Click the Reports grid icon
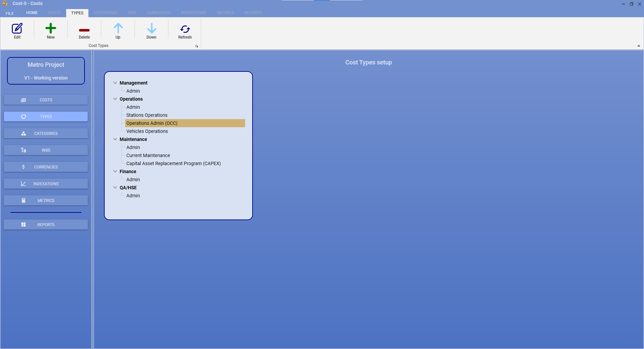Image resolution: width=644 pixels, height=349 pixels. tap(23, 225)
